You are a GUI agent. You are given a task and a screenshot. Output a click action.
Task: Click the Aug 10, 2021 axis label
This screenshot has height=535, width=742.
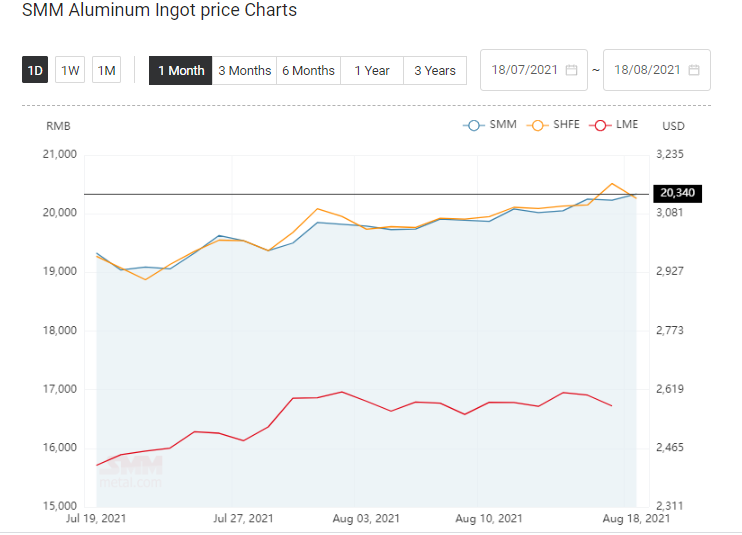pyautogui.click(x=489, y=518)
